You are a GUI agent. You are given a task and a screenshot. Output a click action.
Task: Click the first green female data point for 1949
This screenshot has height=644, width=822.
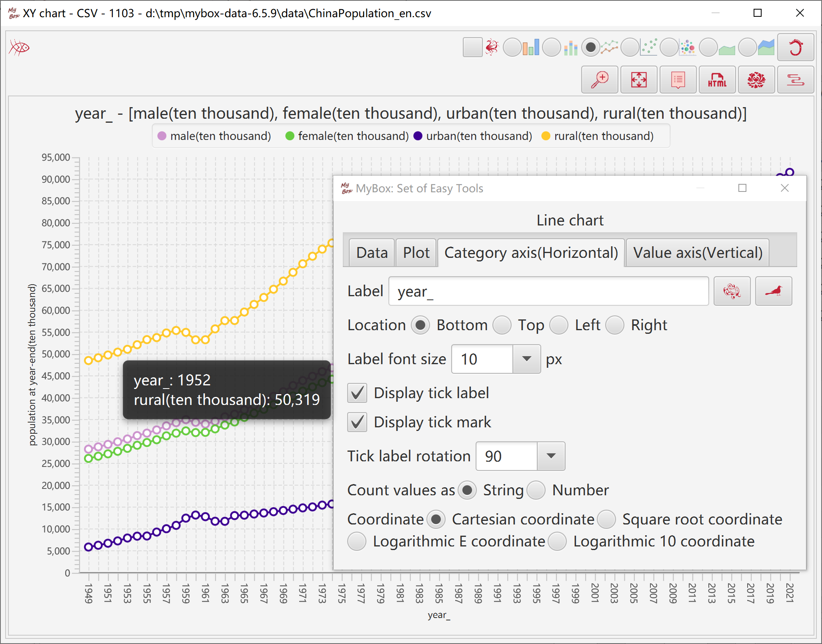(x=88, y=458)
